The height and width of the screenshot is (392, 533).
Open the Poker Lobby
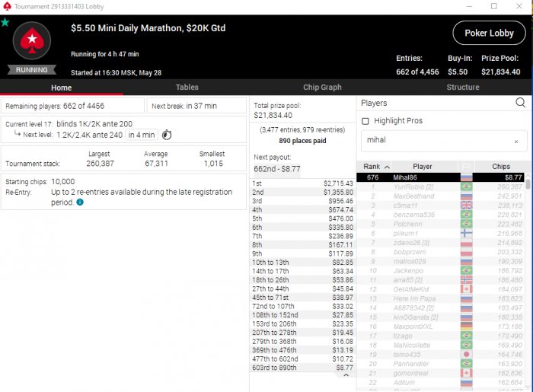(x=489, y=33)
